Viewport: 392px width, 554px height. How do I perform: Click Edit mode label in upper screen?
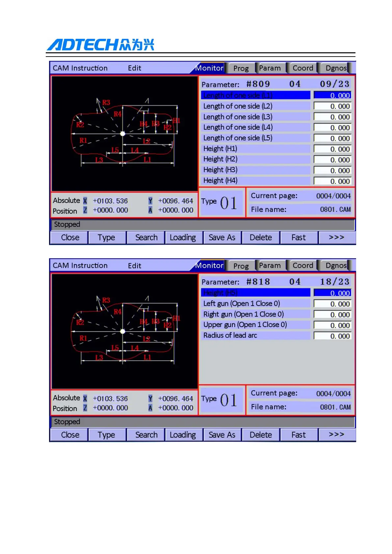[135, 68]
